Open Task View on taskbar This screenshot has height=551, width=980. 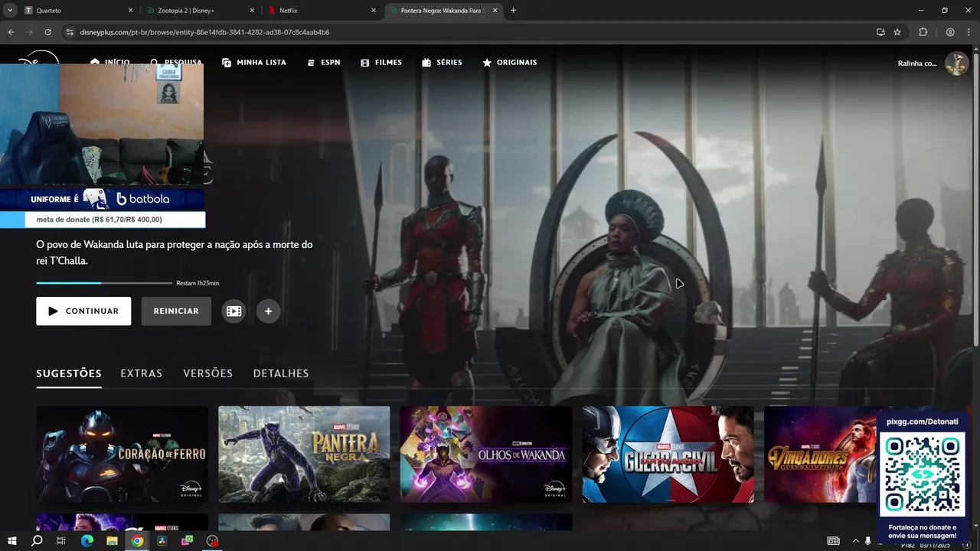coord(61,541)
